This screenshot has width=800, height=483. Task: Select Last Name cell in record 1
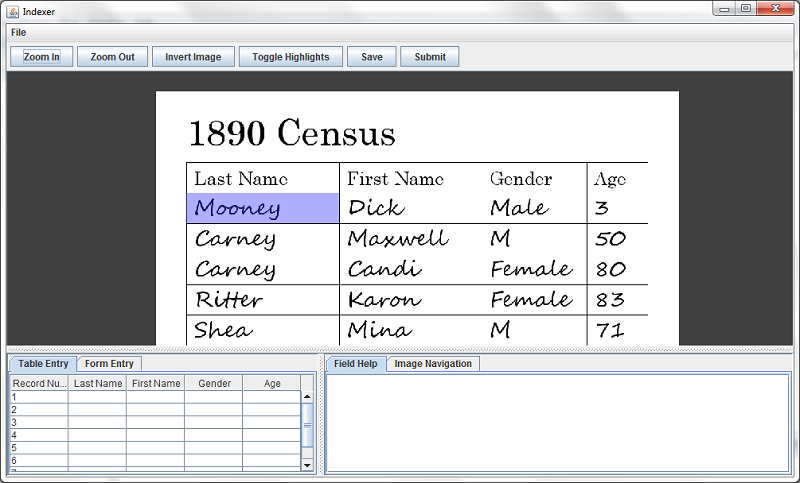click(97, 397)
